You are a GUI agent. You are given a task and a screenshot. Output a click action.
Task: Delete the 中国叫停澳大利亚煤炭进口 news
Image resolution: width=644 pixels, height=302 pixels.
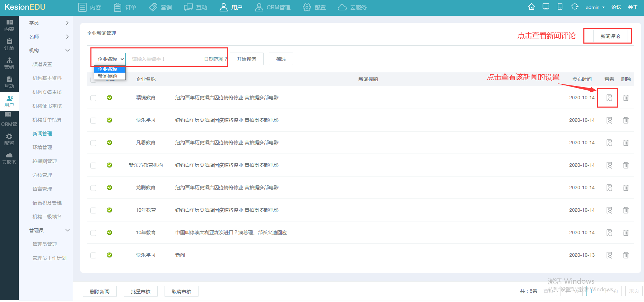626,233
